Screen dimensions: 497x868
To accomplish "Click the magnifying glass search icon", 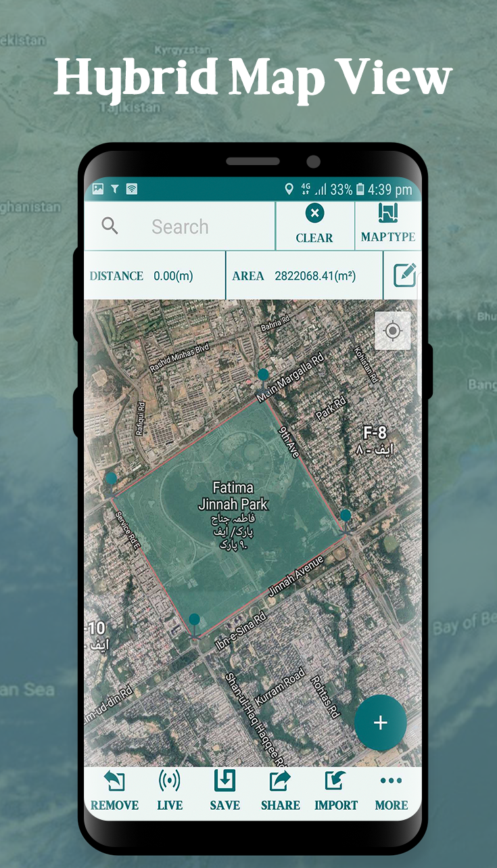I will point(110,226).
